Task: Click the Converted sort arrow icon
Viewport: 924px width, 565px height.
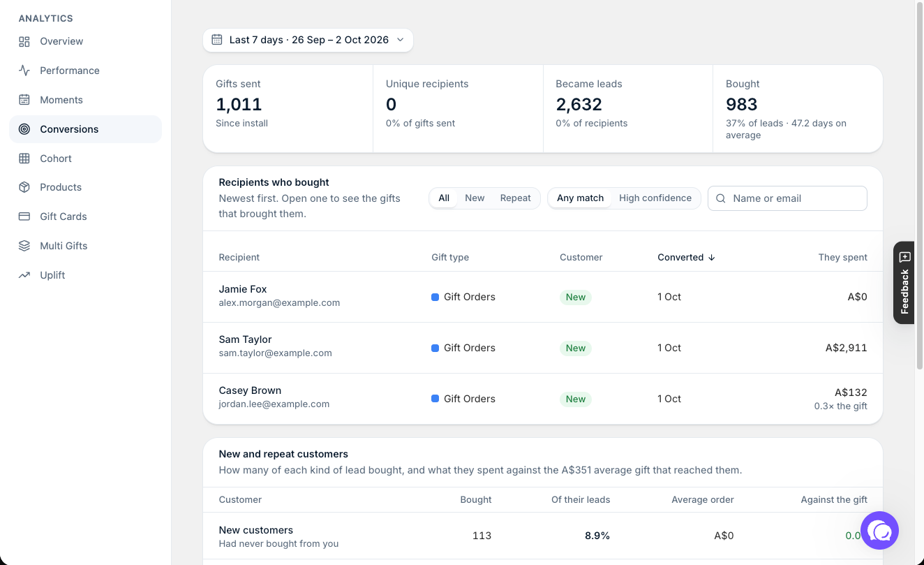Action: [x=712, y=257]
